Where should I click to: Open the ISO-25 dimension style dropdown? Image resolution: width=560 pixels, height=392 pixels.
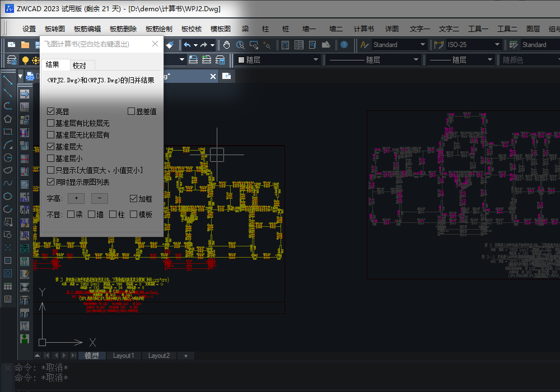[x=497, y=45]
